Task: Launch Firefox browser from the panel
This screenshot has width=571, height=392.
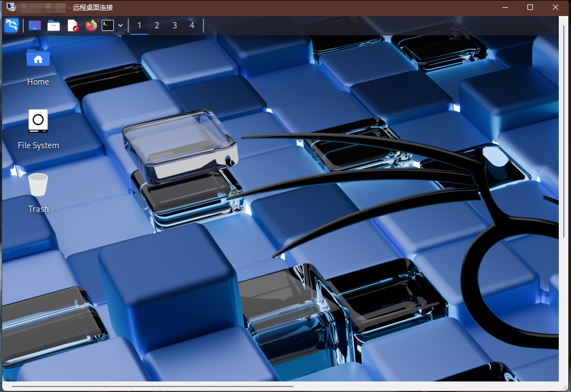Action: tap(91, 25)
